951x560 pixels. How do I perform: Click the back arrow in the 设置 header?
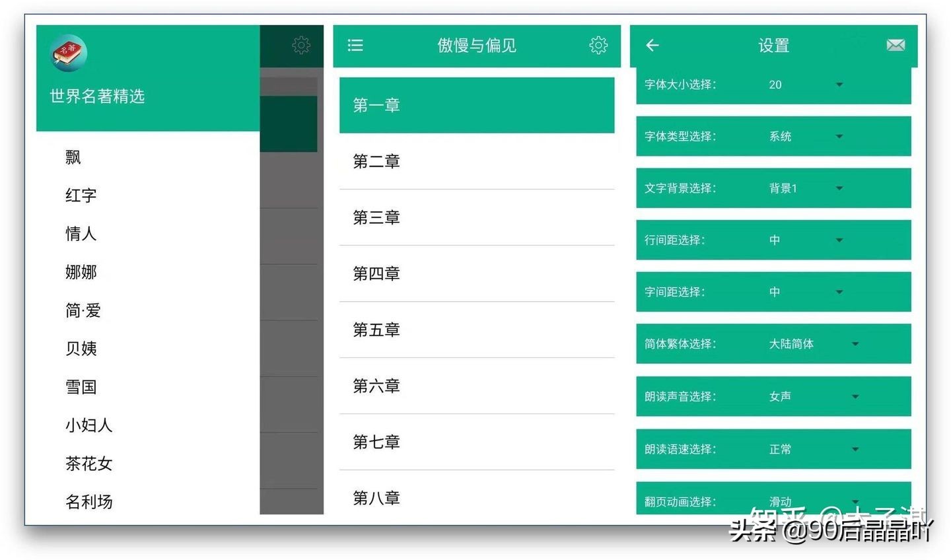[x=652, y=45]
